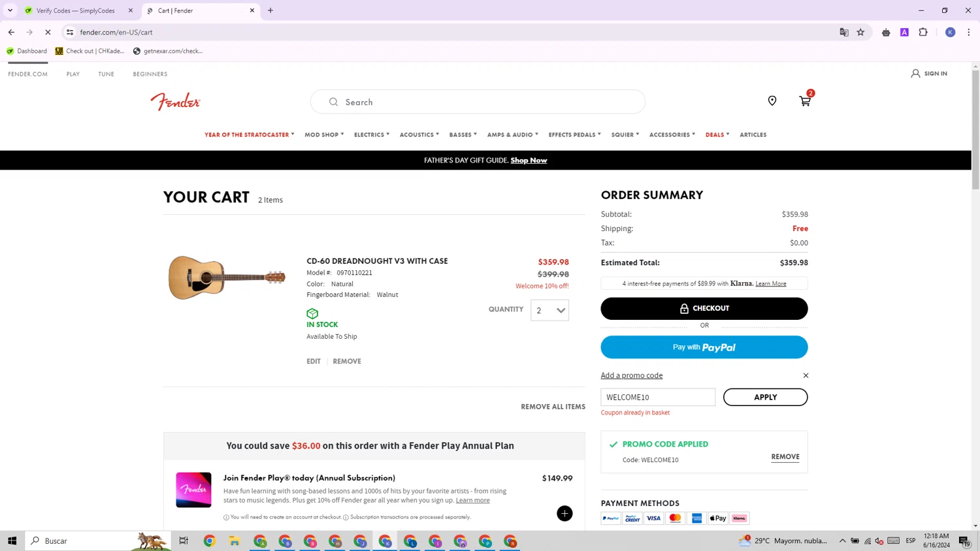Open the Articles nav item
Screen dimensions: 980x551
[x=753, y=134]
